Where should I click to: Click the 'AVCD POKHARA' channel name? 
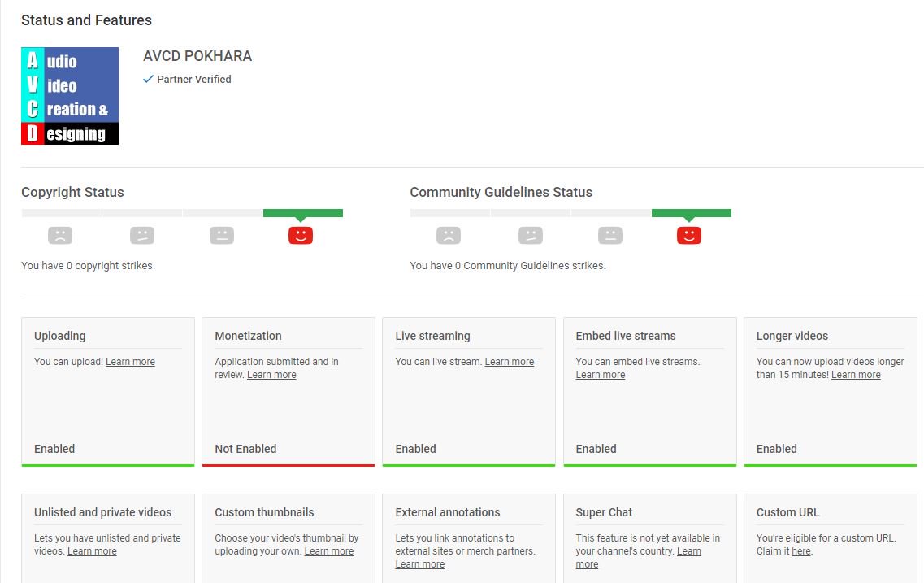pos(197,56)
